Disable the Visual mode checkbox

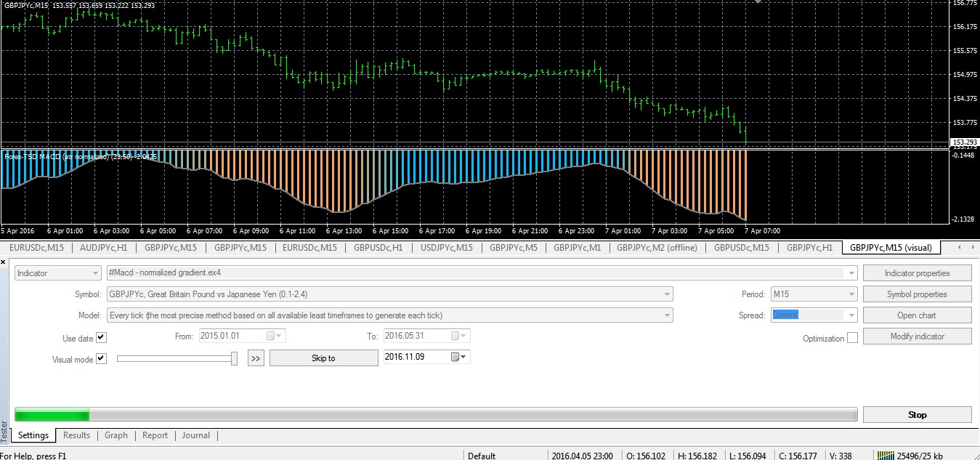click(x=101, y=359)
